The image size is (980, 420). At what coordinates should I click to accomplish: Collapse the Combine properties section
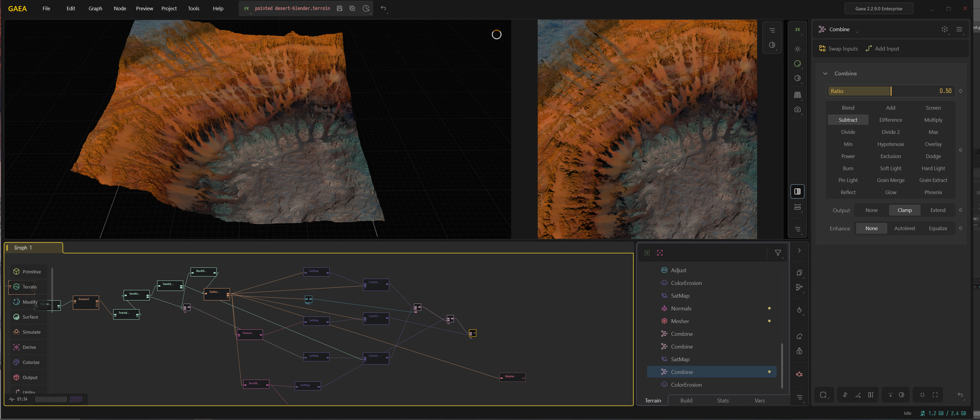point(825,73)
